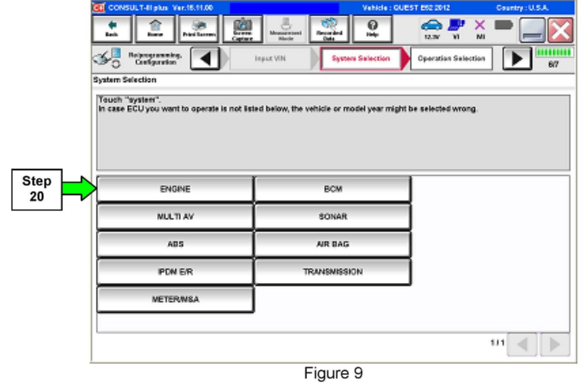Image resolution: width=588 pixels, height=385 pixels.
Task: Switch to Operation Selection step tab
Action: 451,58
